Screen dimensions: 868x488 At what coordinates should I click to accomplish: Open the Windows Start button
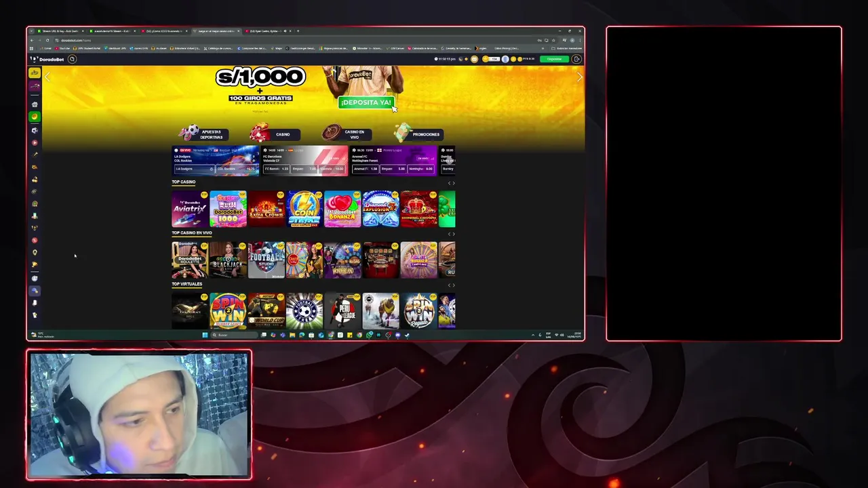(204, 335)
